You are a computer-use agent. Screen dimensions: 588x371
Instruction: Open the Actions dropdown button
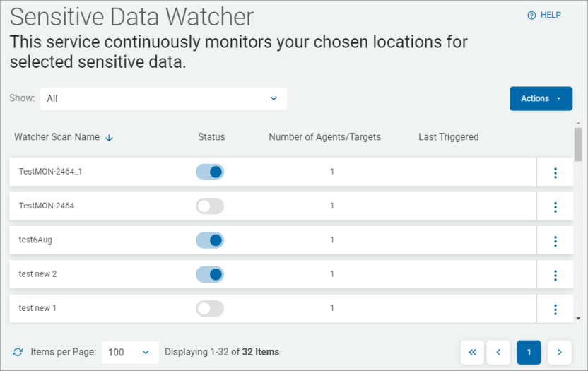point(541,99)
